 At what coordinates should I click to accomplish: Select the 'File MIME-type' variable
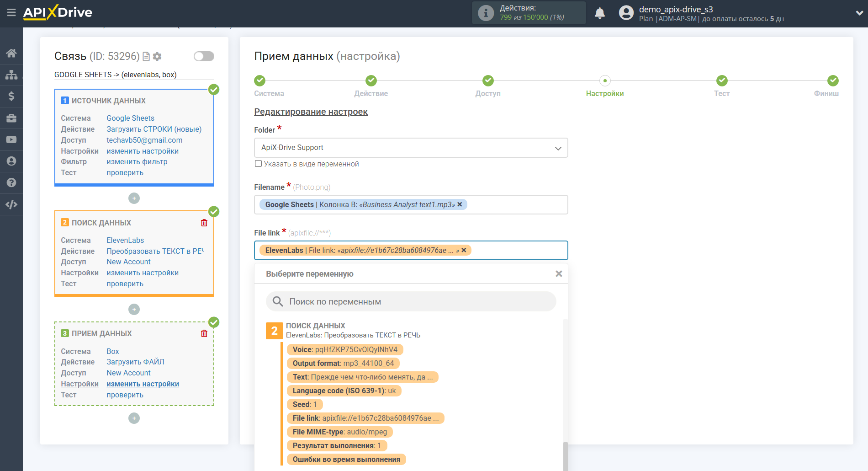[x=339, y=432]
